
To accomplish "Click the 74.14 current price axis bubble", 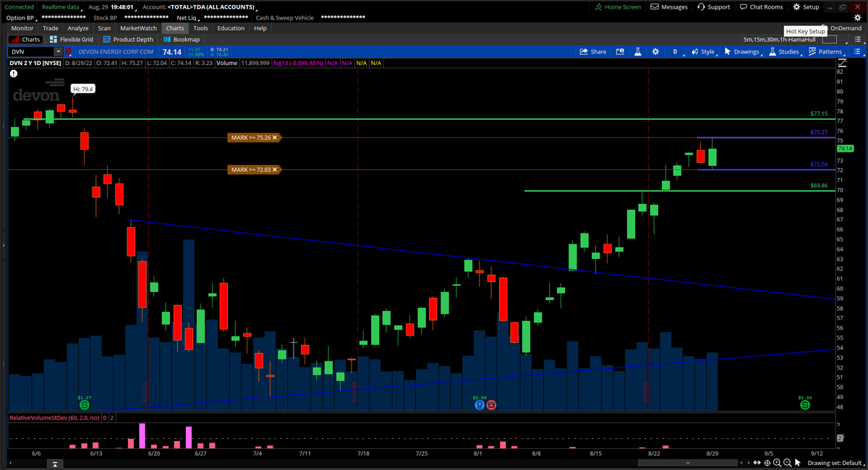I will coord(845,148).
